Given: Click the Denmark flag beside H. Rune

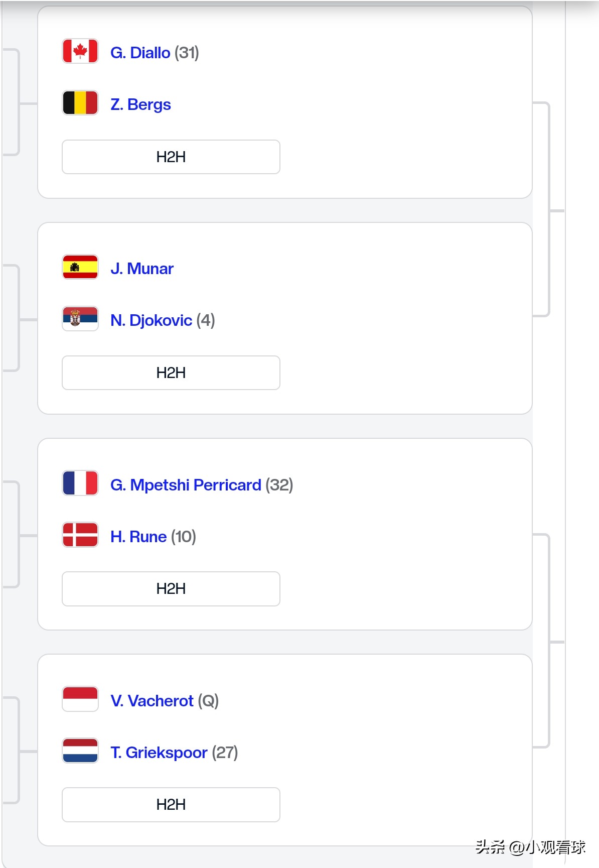Looking at the screenshot, I should point(80,535).
